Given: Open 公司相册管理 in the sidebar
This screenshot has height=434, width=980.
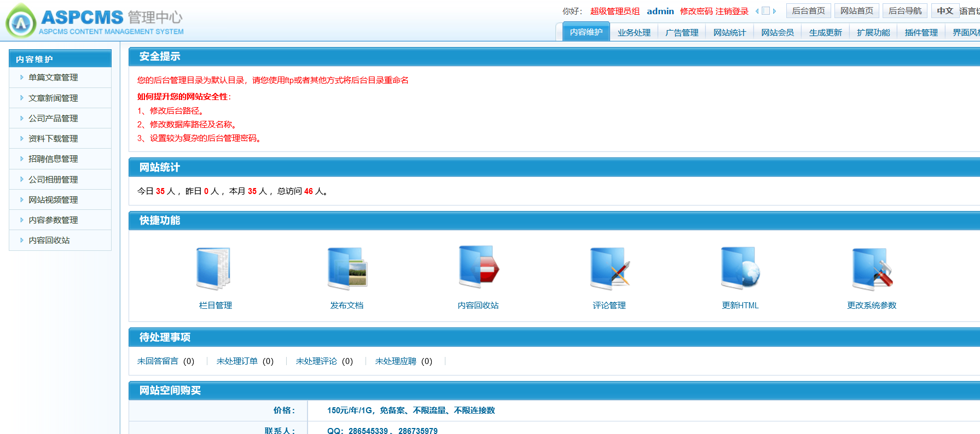Looking at the screenshot, I should point(53,179).
